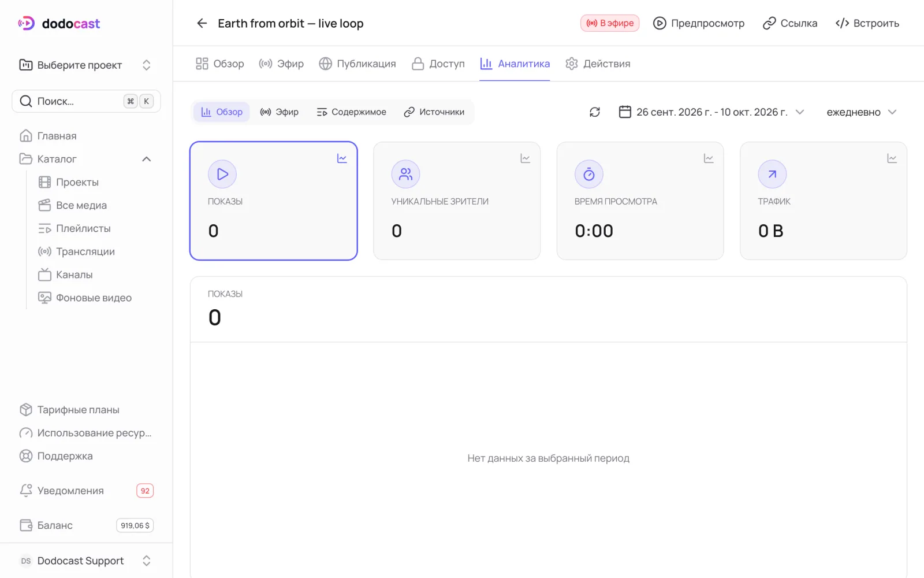The height and width of the screenshot is (578, 924).
Task: Select the Аналитика tab
Action: click(515, 64)
